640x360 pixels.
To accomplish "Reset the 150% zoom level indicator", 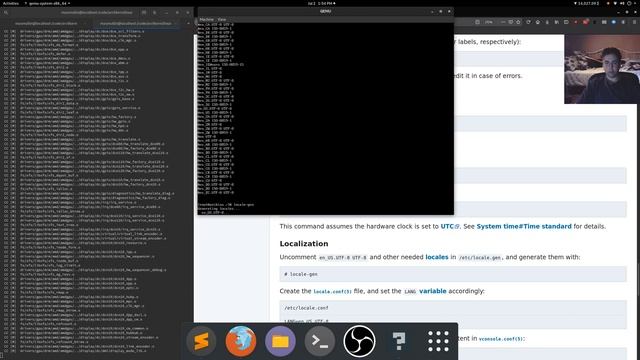I will point(489,22).
